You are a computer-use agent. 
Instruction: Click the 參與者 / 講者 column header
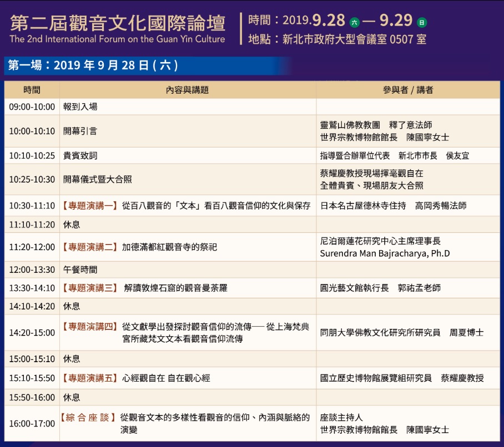coord(407,90)
